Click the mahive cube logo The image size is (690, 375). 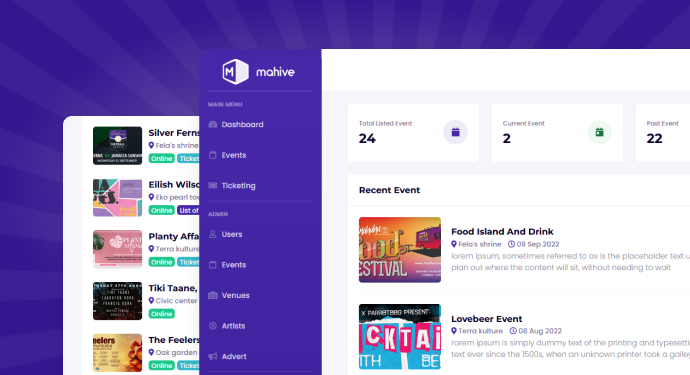[235, 71]
